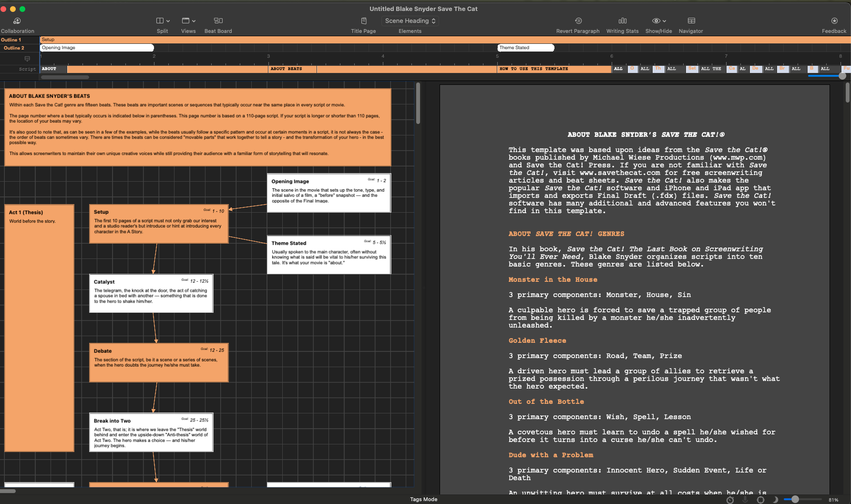Click the 'De' scene block in the script strip
This screenshot has height=504, width=851.
click(755, 69)
